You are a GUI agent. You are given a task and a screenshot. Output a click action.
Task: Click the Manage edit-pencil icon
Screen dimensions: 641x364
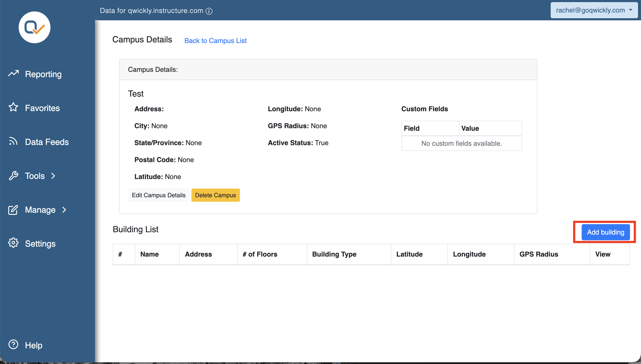13,210
